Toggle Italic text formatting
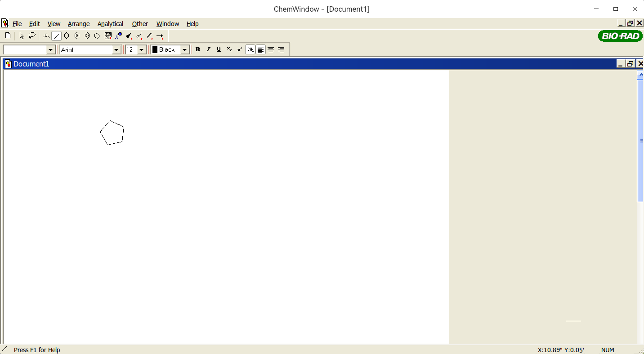Screen dimensions: 644x354 click(208, 49)
